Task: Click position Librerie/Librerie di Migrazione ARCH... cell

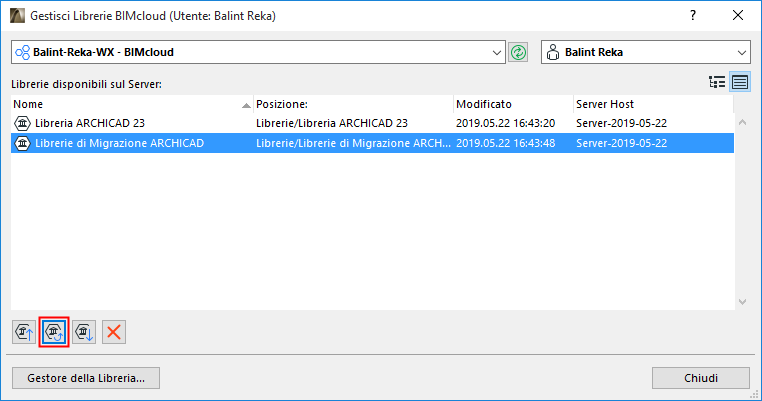Action: click(x=353, y=143)
